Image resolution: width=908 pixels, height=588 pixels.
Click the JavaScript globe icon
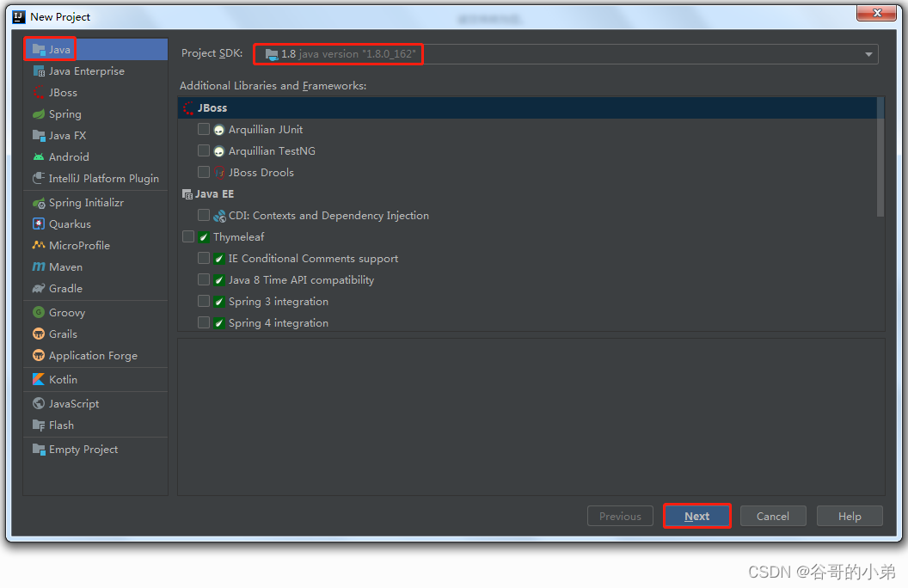coord(39,403)
